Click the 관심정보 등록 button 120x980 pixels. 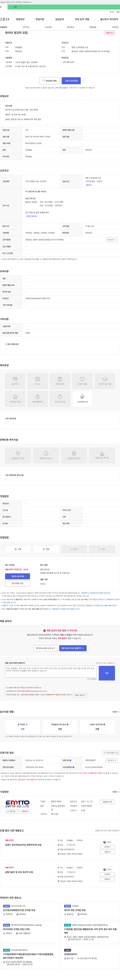pyautogui.click(x=49, y=81)
